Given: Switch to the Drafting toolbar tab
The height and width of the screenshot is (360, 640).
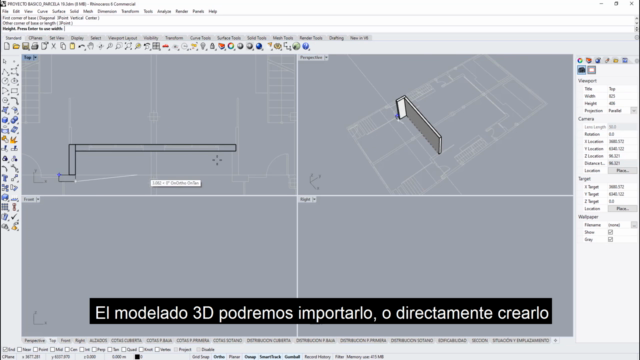Looking at the screenshot, I should pos(336,38).
